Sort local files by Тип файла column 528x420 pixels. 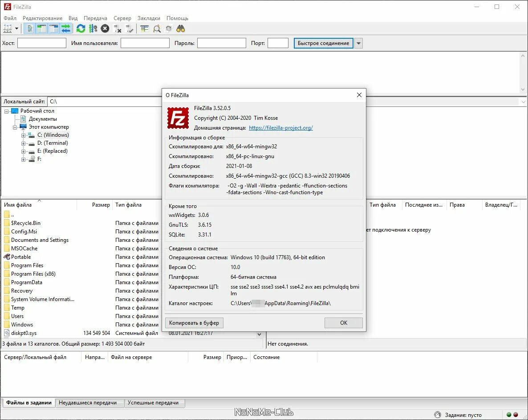tap(137, 205)
